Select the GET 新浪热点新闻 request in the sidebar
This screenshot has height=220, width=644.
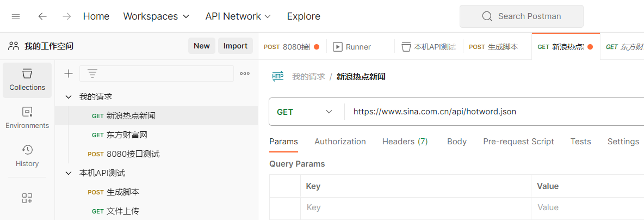pyautogui.click(x=157, y=116)
